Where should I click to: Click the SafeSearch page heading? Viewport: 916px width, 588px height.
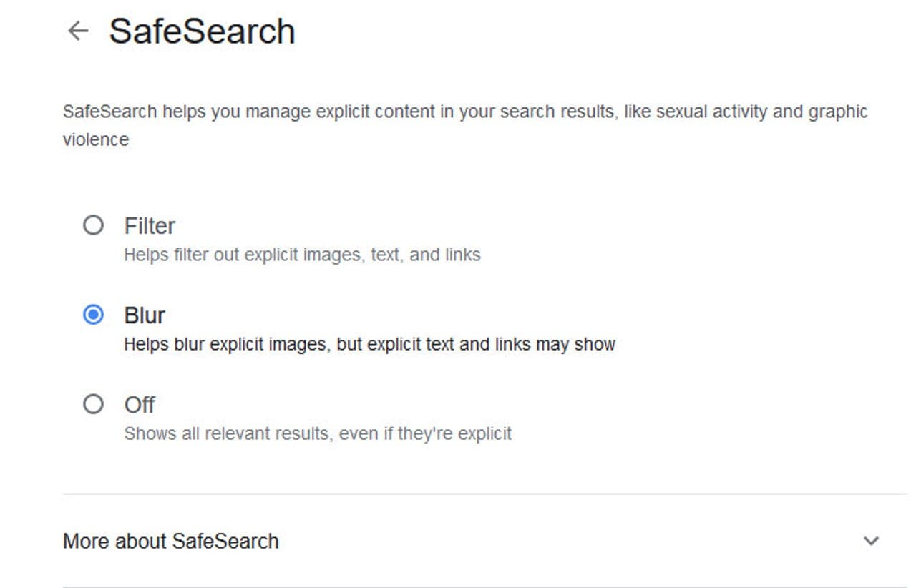point(202,31)
